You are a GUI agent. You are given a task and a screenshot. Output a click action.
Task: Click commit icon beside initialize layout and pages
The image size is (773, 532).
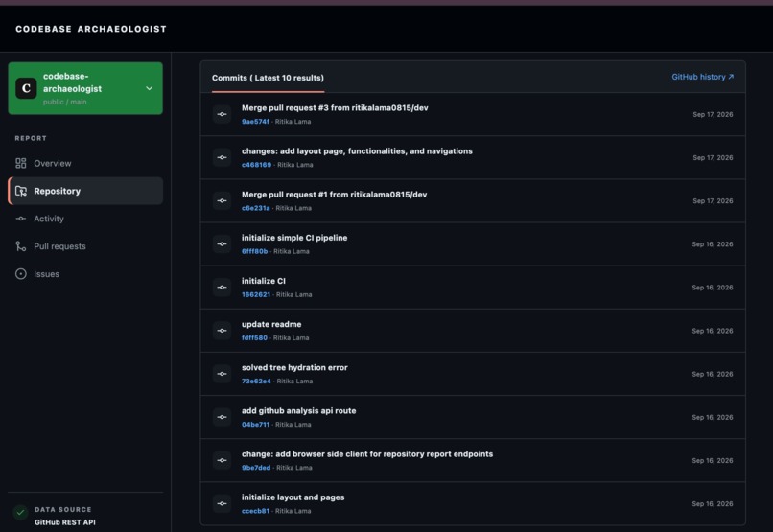point(222,504)
